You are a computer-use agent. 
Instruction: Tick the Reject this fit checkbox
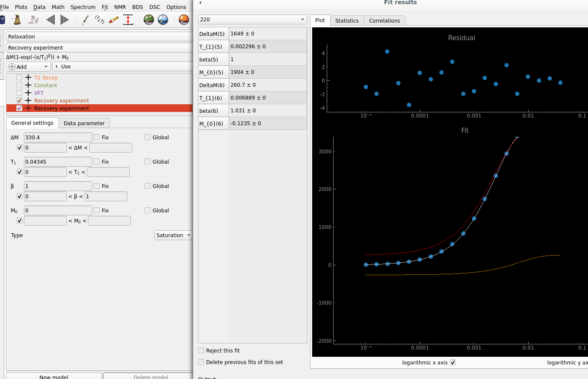(201, 350)
